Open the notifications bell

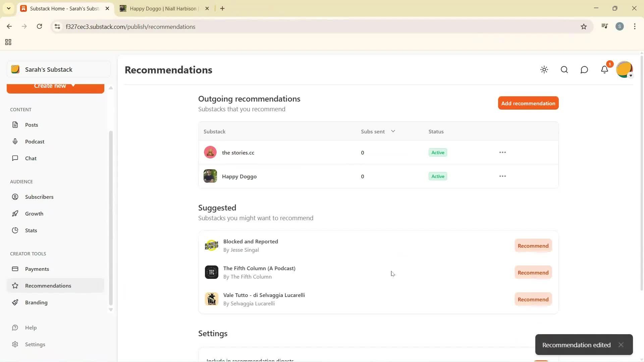(604, 69)
